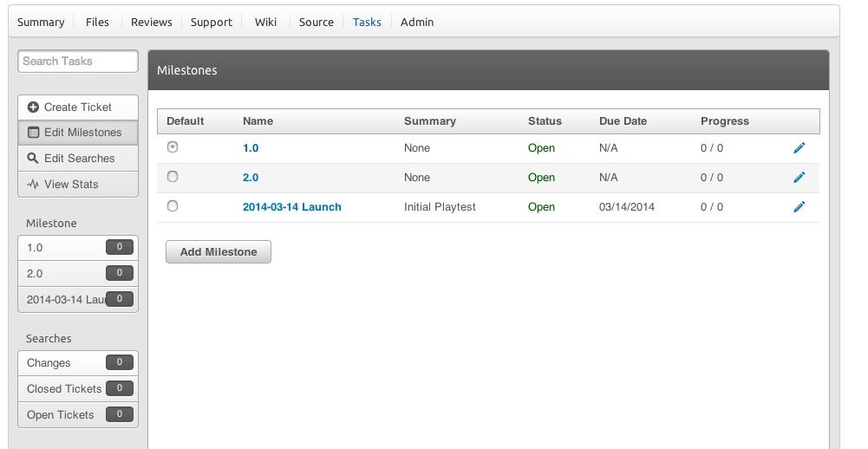The width and height of the screenshot is (868, 449).
Task: Click the plus icon beside Create Ticket
Action: pyautogui.click(x=33, y=107)
